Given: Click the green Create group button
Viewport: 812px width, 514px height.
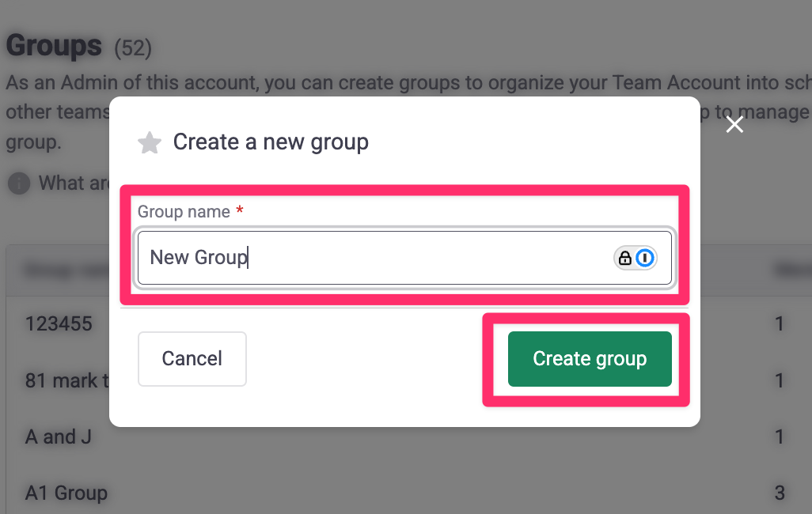Looking at the screenshot, I should [590, 359].
